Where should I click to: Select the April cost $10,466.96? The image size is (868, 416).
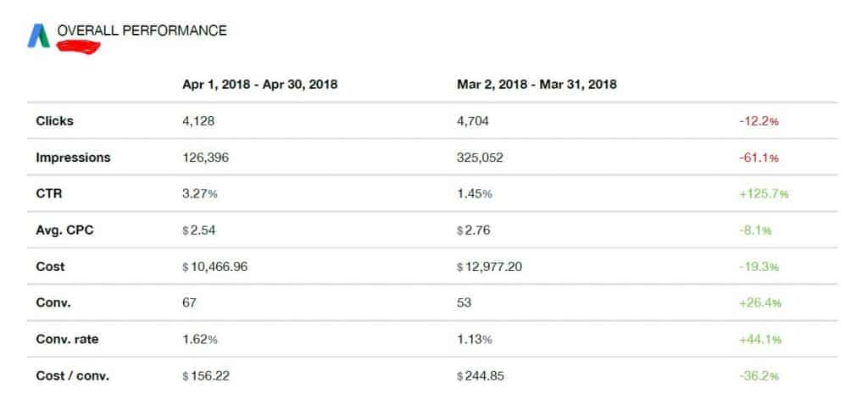tap(214, 267)
